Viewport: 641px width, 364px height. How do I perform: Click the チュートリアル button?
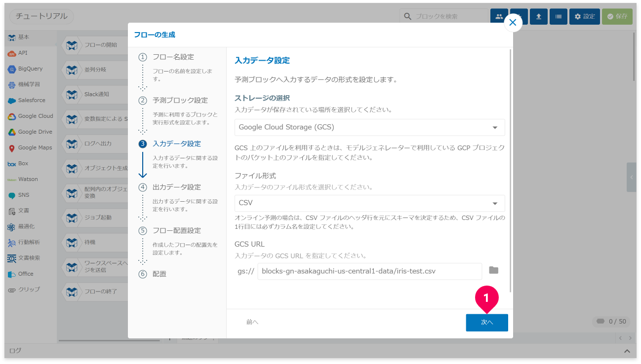click(41, 16)
